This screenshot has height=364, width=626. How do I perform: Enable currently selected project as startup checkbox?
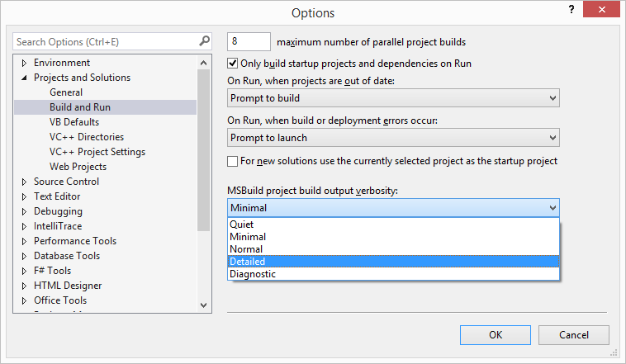tap(233, 161)
